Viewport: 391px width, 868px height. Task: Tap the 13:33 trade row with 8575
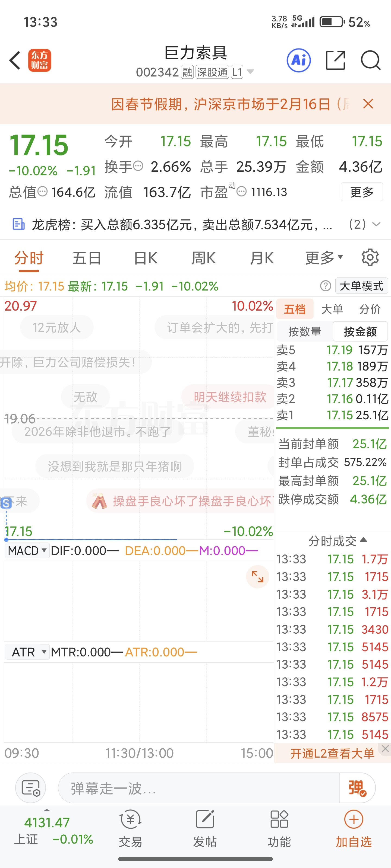pos(332,717)
